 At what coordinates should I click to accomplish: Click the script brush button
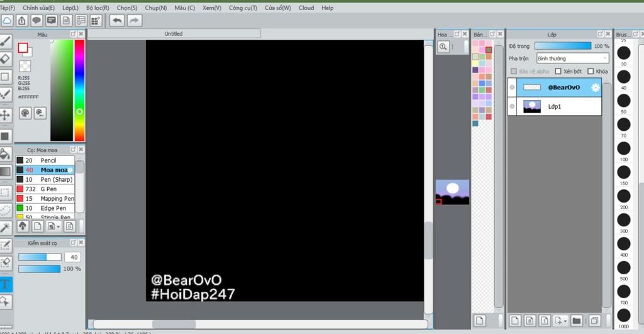70,226
